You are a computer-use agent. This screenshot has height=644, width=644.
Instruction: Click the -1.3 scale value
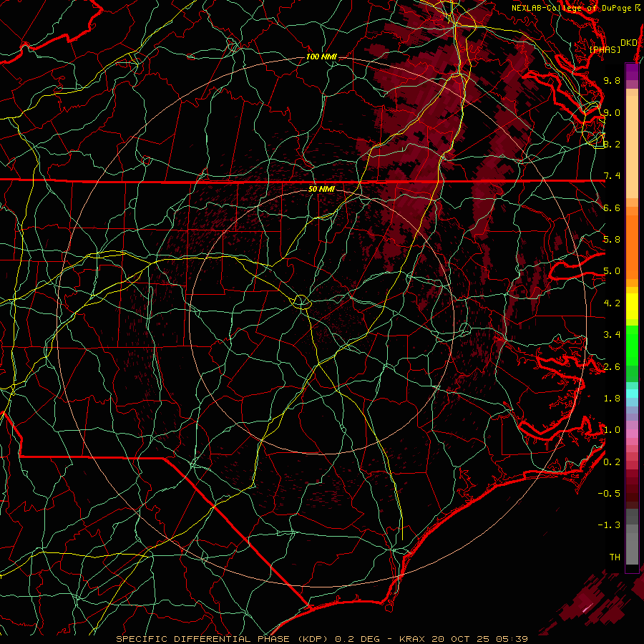pyautogui.click(x=609, y=525)
